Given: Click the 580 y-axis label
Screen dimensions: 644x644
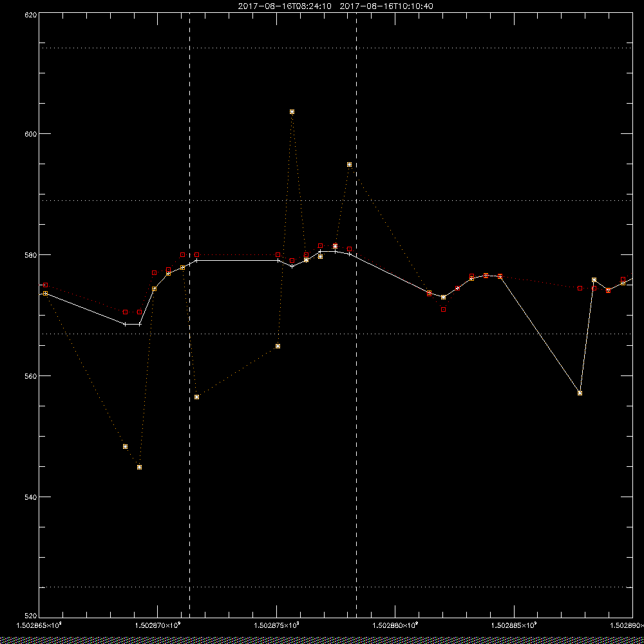Looking at the screenshot, I should click(x=31, y=255).
